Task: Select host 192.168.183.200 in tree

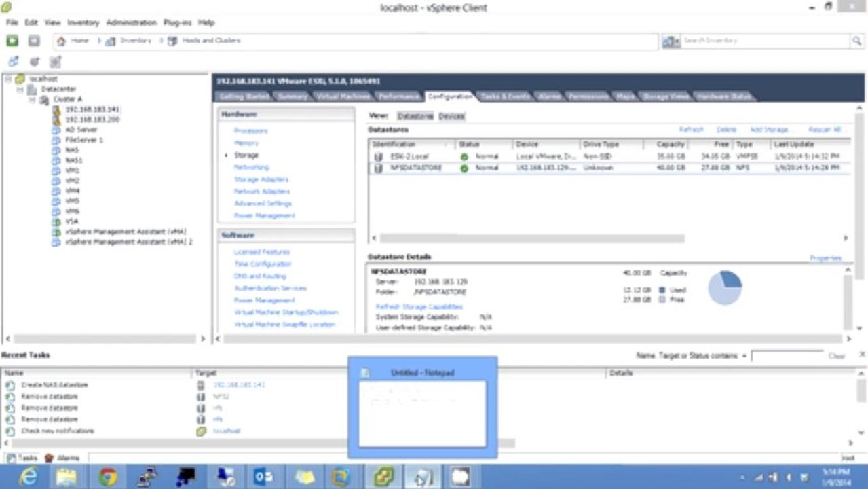Action: coord(92,120)
